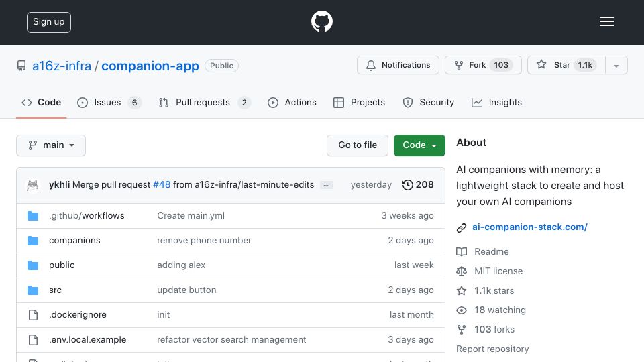Open the Pull requests tab
The height and width of the screenshot is (362, 644).
click(204, 102)
